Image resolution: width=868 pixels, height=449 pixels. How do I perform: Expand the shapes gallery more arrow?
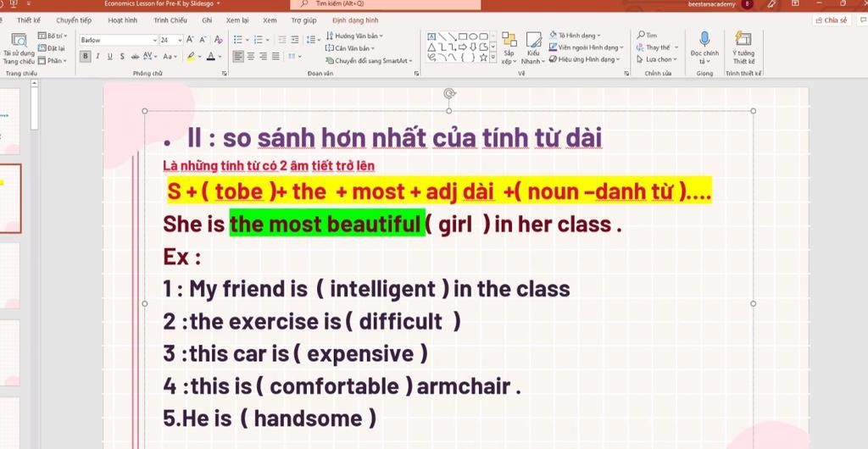[x=493, y=57]
